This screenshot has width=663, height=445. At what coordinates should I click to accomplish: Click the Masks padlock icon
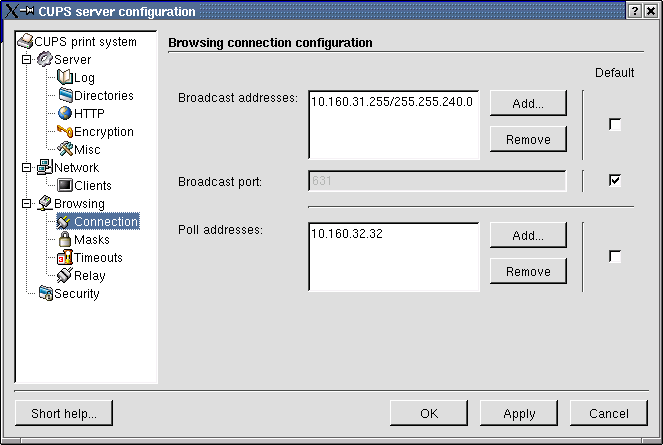(65, 240)
